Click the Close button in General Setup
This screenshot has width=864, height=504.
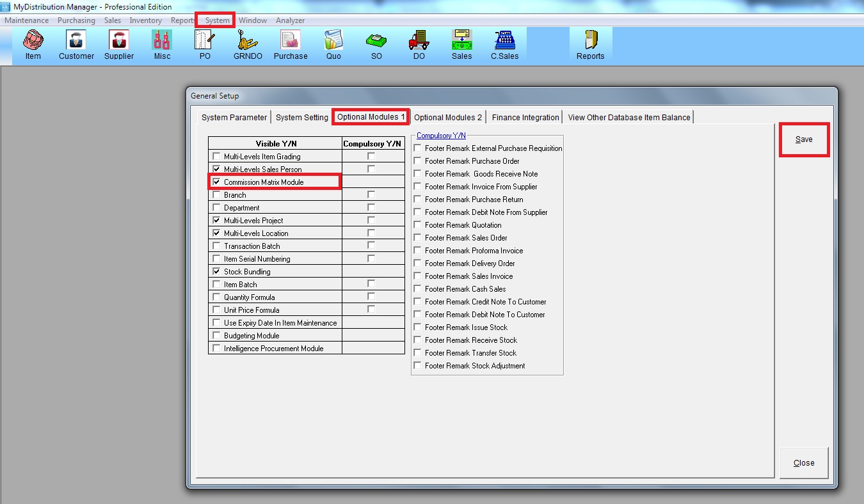point(804,463)
